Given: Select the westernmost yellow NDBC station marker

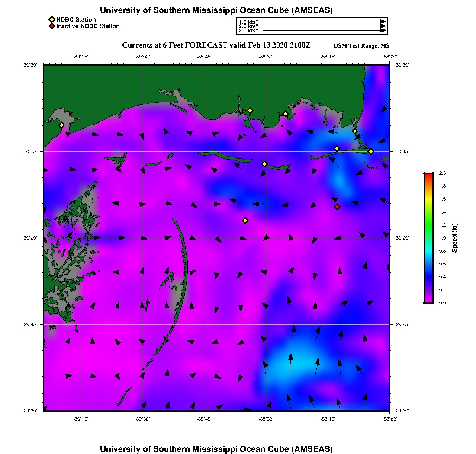Looking at the screenshot, I should coord(61,125).
